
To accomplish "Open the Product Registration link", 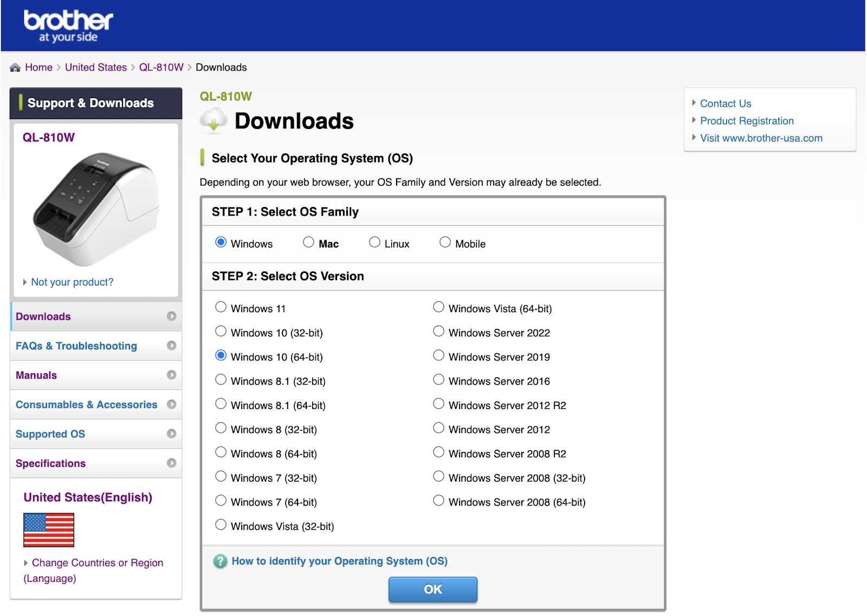I will (747, 121).
